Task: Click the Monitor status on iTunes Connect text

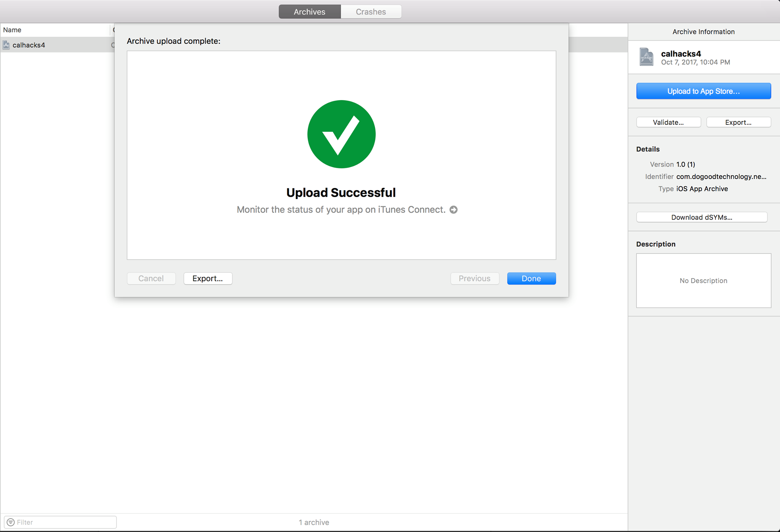Action: coord(341,210)
